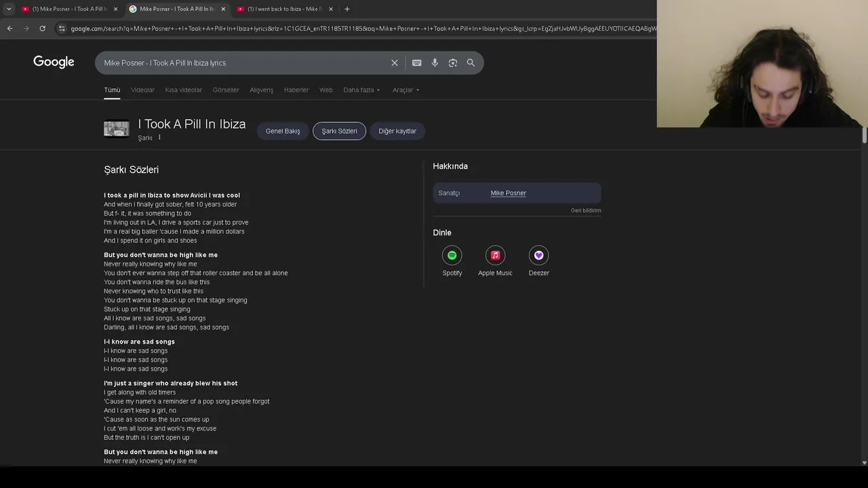Image resolution: width=868 pixels, height=488 pixels.
Task: Open a new tab with plus button
Action: [x=347, y=9]
